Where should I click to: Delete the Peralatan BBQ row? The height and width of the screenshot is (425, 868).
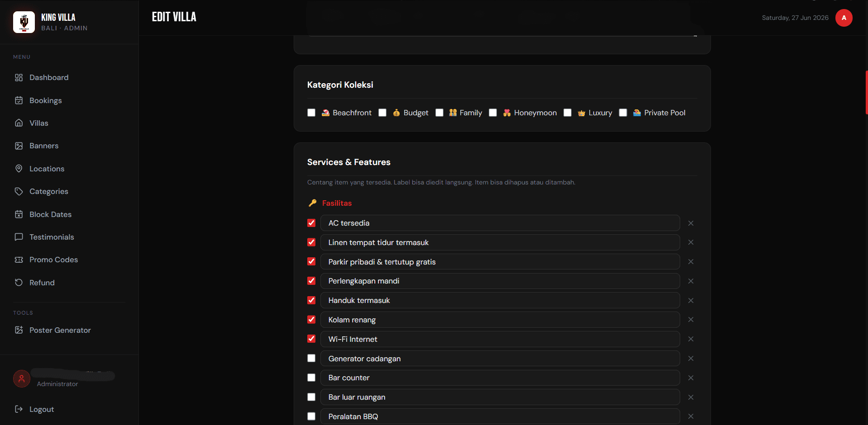click(x=691, y=416)
